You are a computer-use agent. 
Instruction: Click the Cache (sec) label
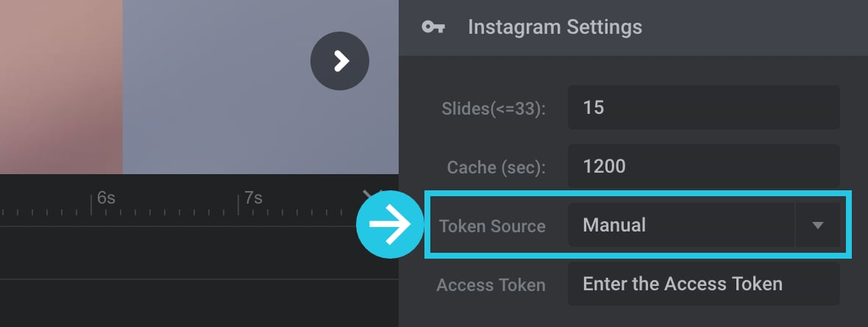coord(496,168)
